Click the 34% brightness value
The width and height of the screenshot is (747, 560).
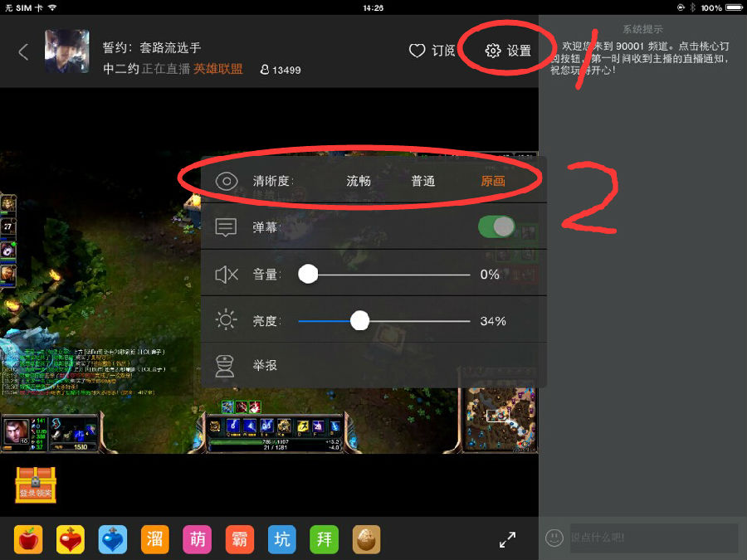[x=493, y=321]
